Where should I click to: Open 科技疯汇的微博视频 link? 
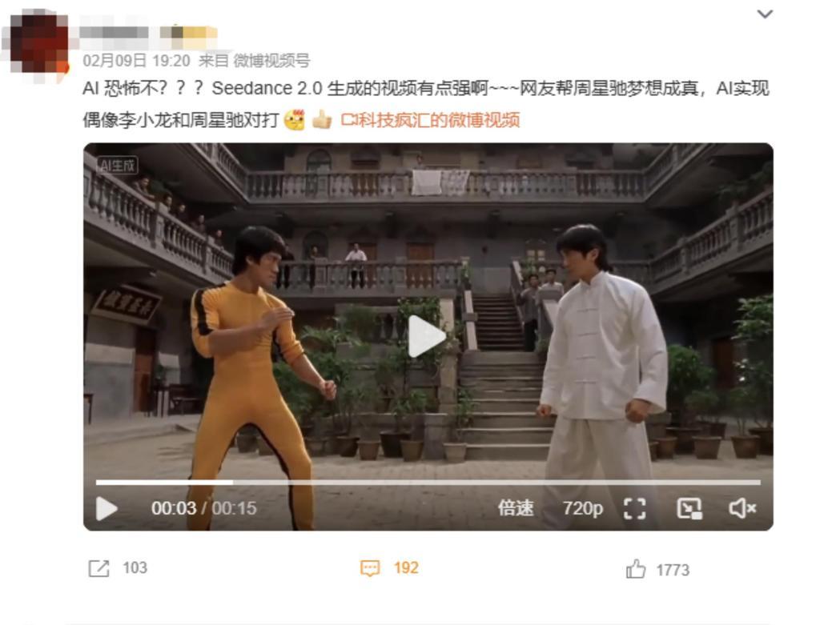(x=430, y=120)
